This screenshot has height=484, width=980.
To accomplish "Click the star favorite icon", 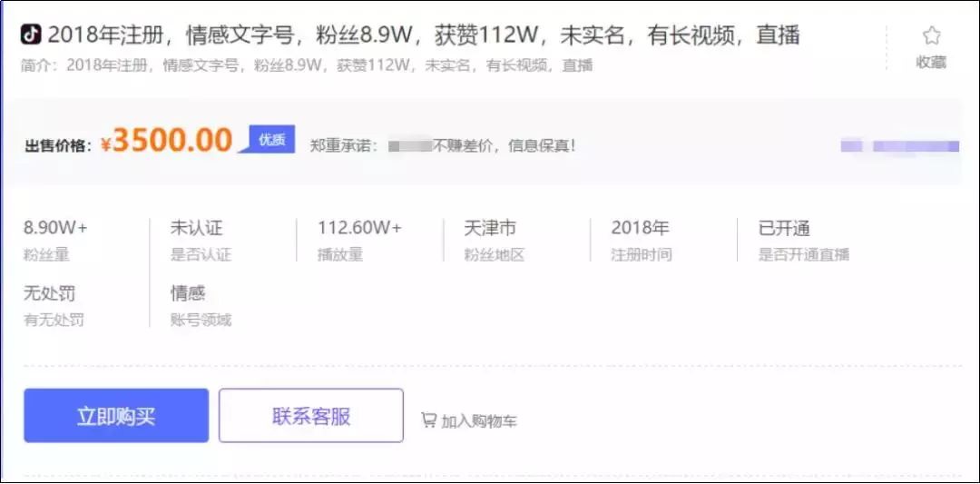I will pyautogui.click(x=931, y=35).
